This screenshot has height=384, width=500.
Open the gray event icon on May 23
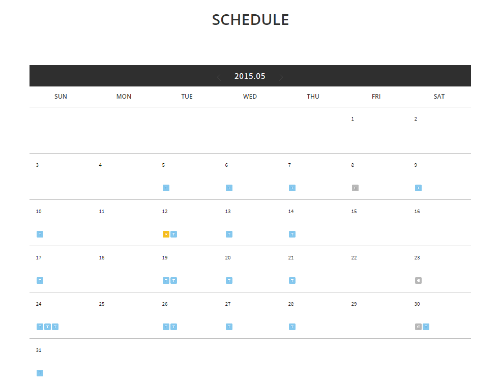418,281
